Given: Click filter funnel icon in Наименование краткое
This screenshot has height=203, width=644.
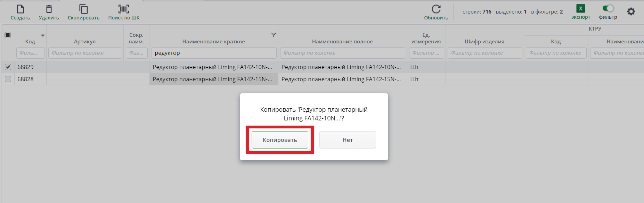Looking at the screenshot, I should coord(274,35).
